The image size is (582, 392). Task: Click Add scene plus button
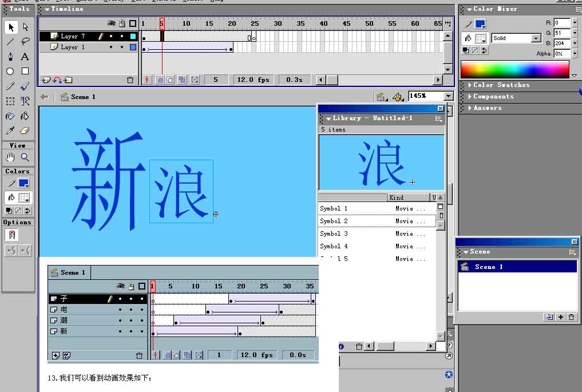click(560, 317)
